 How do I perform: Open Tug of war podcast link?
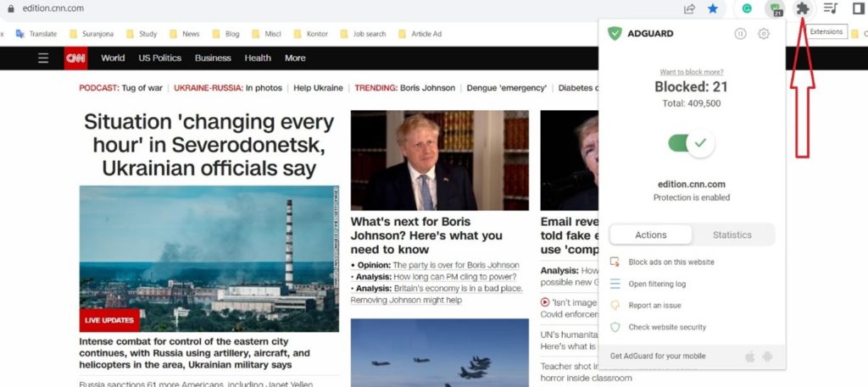(x=142, y=88)
